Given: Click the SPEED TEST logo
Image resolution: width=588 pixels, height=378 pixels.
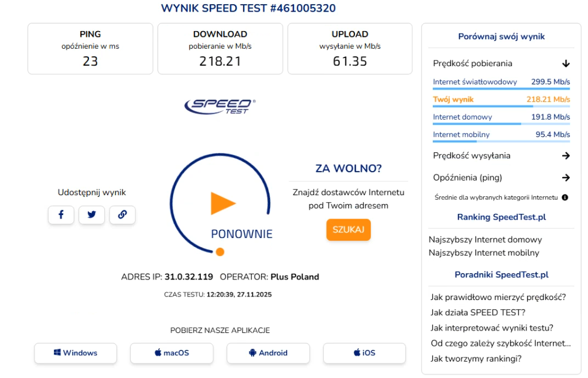Looking at the screenshot, I should 220,106.
